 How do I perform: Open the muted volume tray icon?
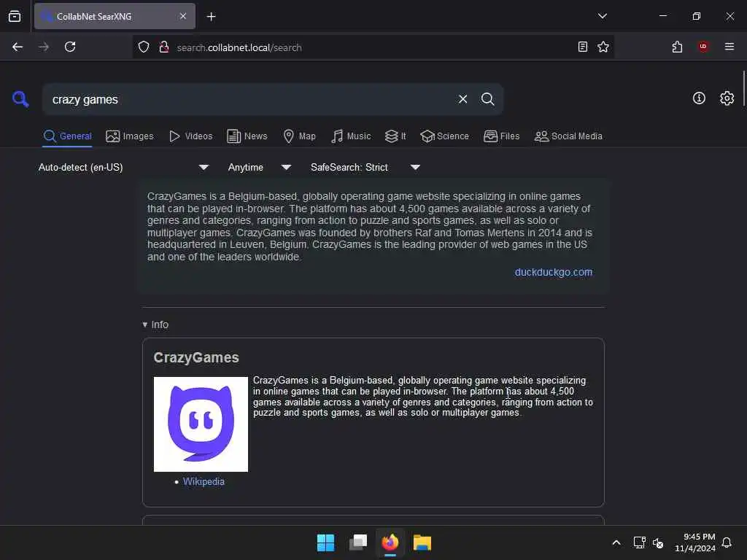pos(658,542)
